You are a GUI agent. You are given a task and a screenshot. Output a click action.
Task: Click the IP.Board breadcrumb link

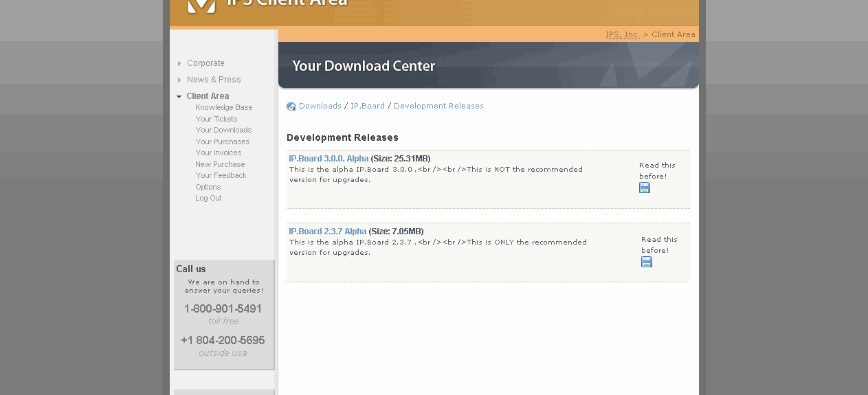[368, 106]
